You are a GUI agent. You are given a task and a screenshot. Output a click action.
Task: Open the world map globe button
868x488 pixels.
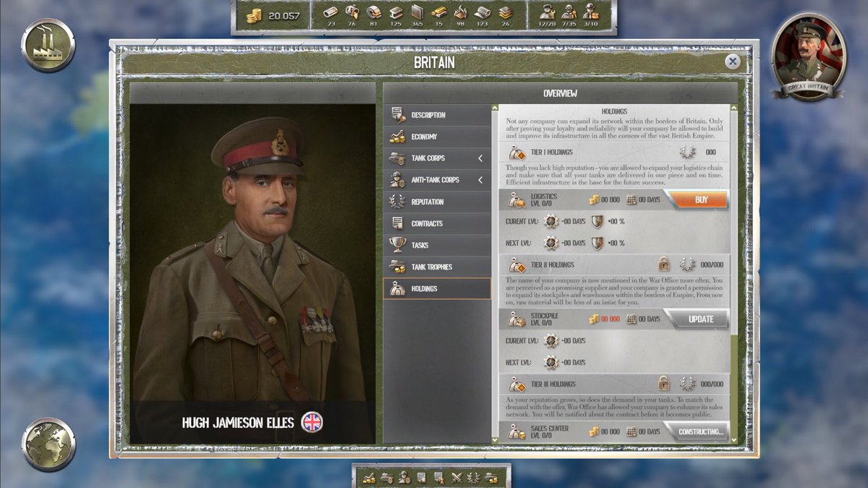pos(48,445)
